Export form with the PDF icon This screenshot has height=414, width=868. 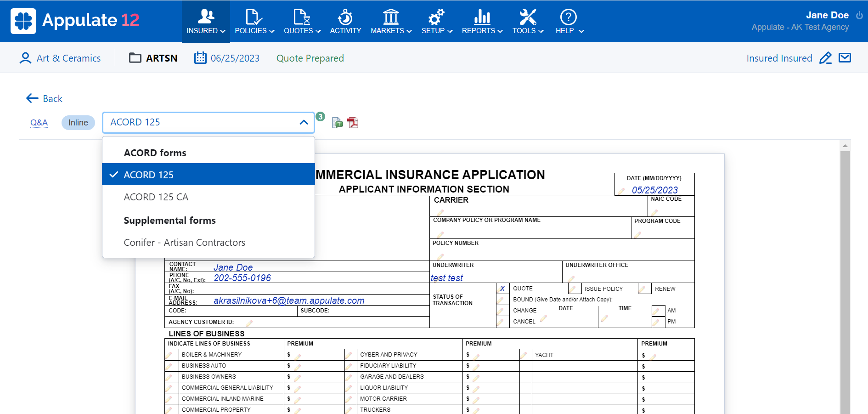point(353,123)
